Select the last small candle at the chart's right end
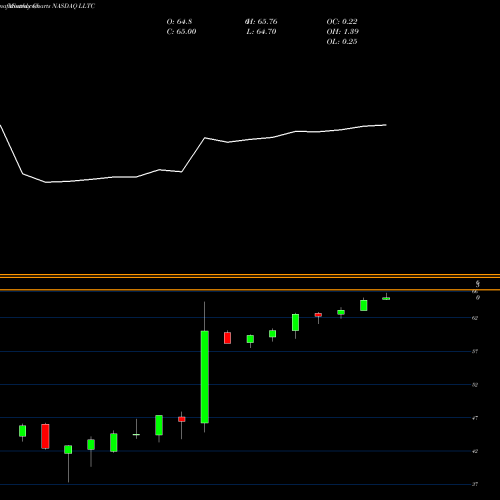Screen dimensions: 500x500 (386, 298)
